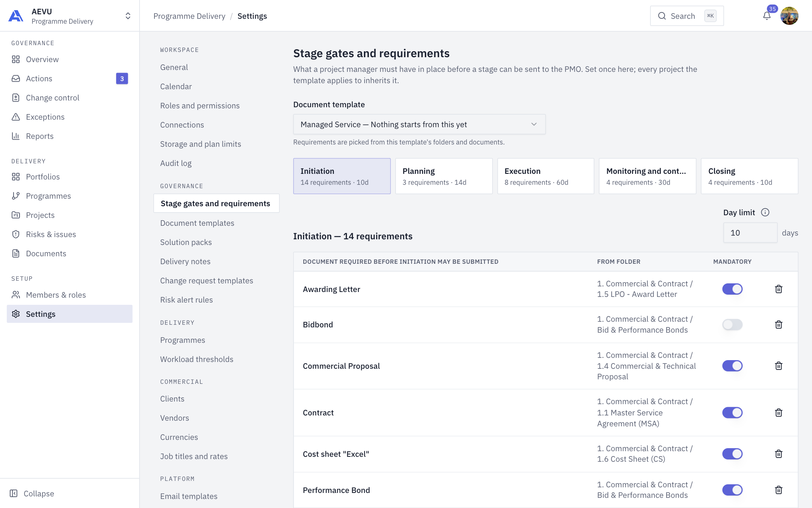The image size is (812, 508).
Task: Delete the Performance Bond requirement
Action: 779,490
